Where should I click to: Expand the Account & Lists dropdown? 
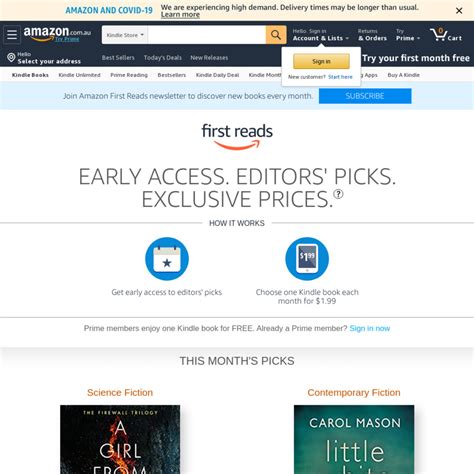(x=321, y=35)
